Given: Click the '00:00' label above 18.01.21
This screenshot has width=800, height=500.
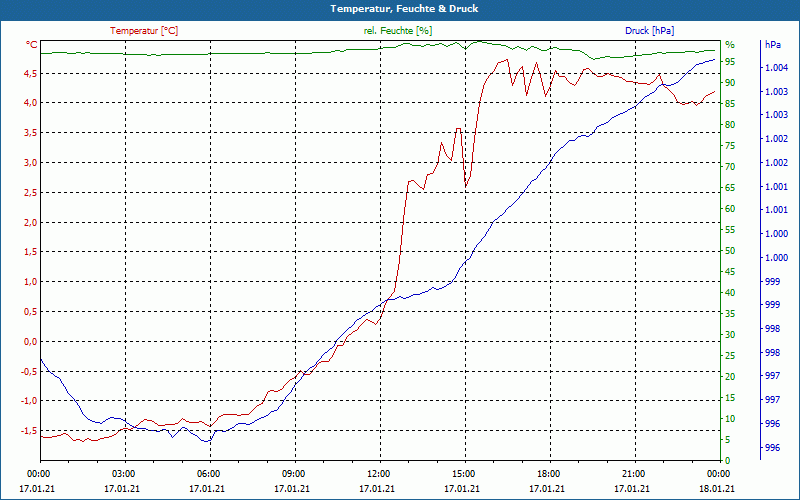Looking at the screenshot, I should click(718, 473).
